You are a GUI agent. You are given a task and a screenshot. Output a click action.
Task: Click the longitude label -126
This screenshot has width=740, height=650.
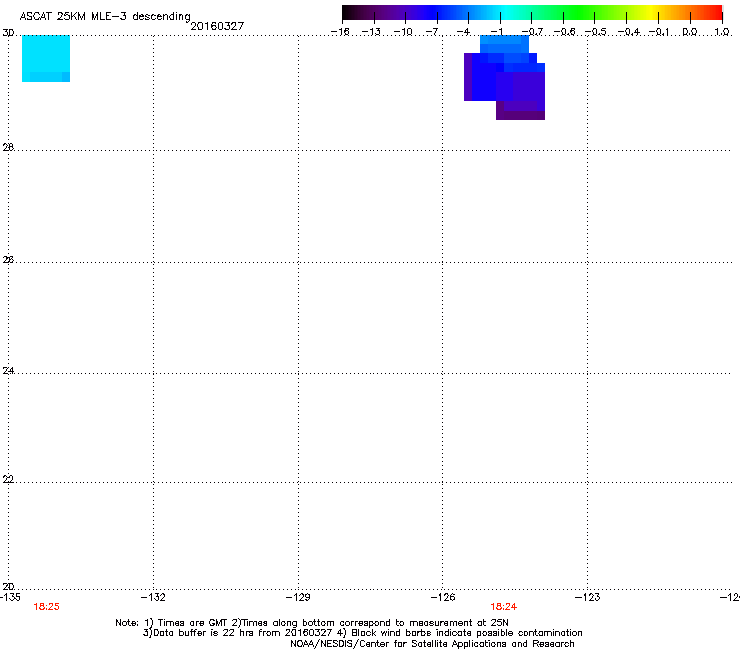[x=443, y=597]
